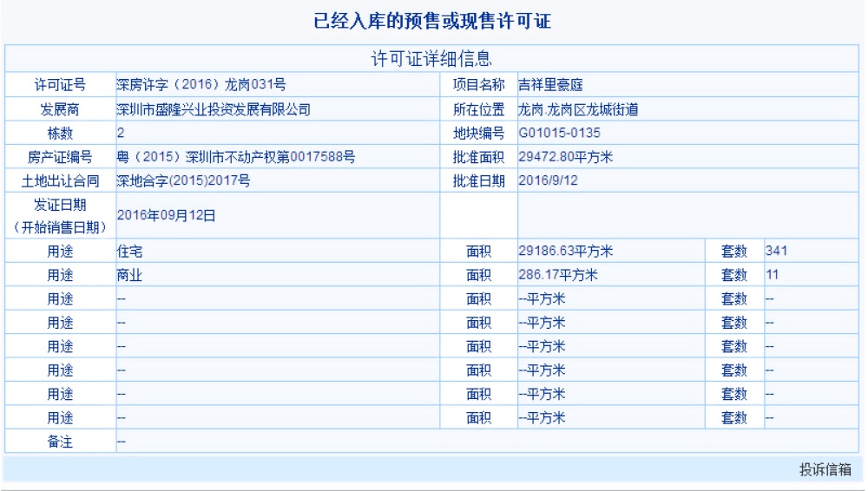Select the 备注 label
The height and width of the screenshot is (491, 868).
pyautogui.click(x=60, y=442)
